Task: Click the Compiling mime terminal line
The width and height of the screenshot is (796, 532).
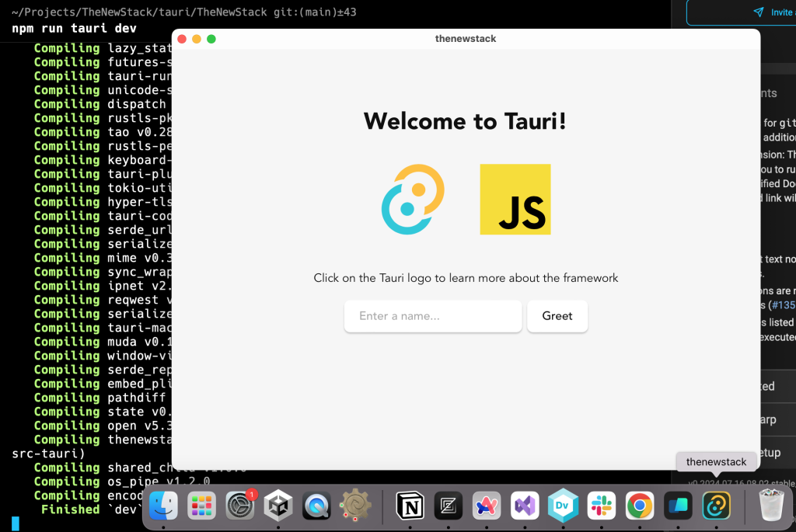Action: (103, 258)
